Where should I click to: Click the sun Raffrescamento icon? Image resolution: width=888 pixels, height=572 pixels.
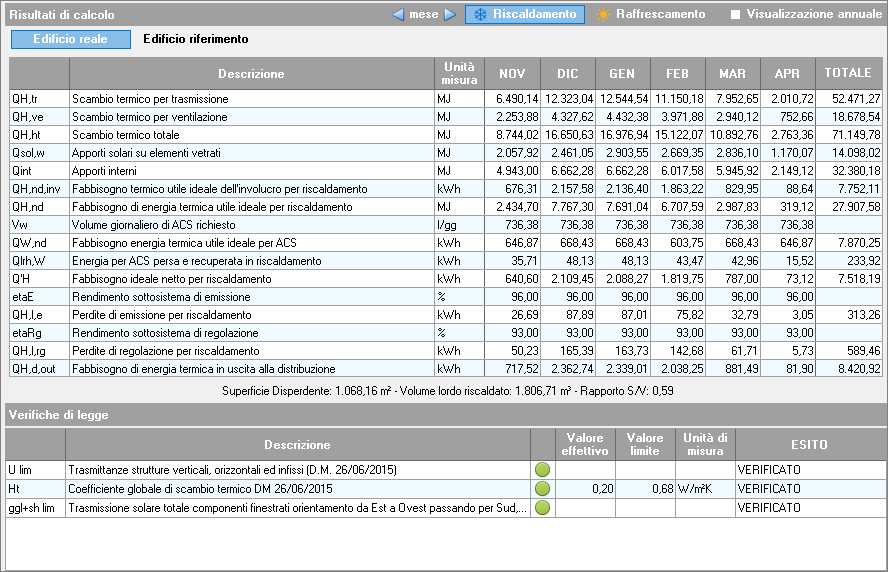point(603,15)
